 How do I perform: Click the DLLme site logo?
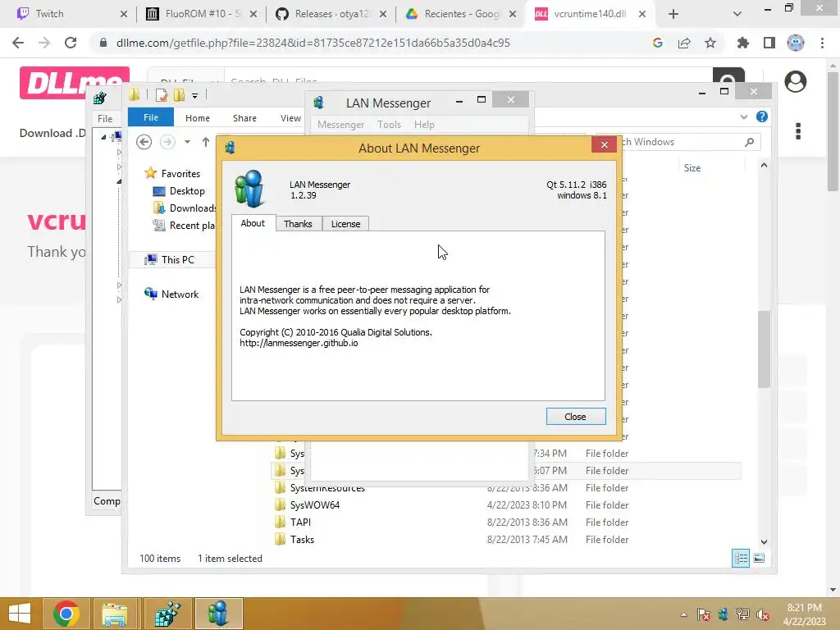pyautogui.click(x=75, y=83)
